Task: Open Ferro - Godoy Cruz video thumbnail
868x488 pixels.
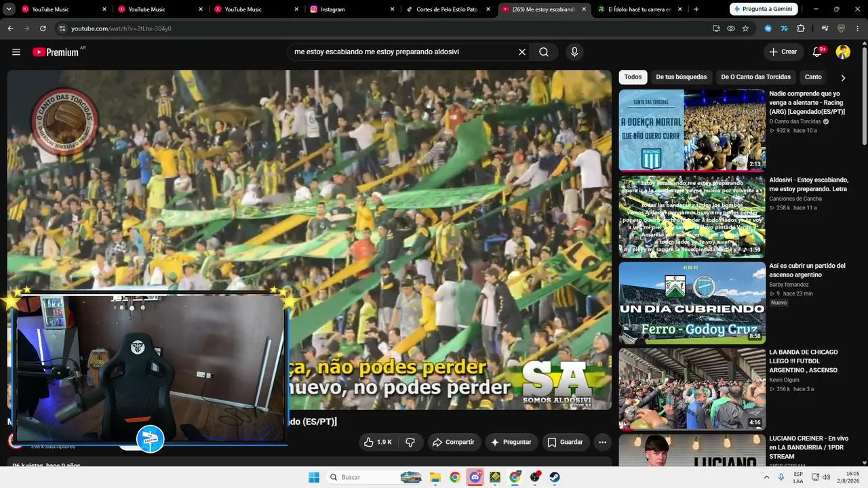Action: coord(692,303)
